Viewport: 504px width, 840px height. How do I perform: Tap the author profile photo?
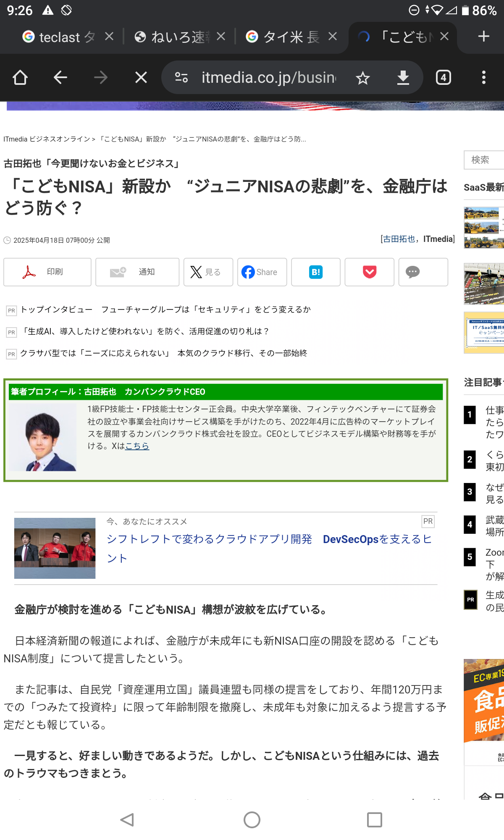pos(43,437)
